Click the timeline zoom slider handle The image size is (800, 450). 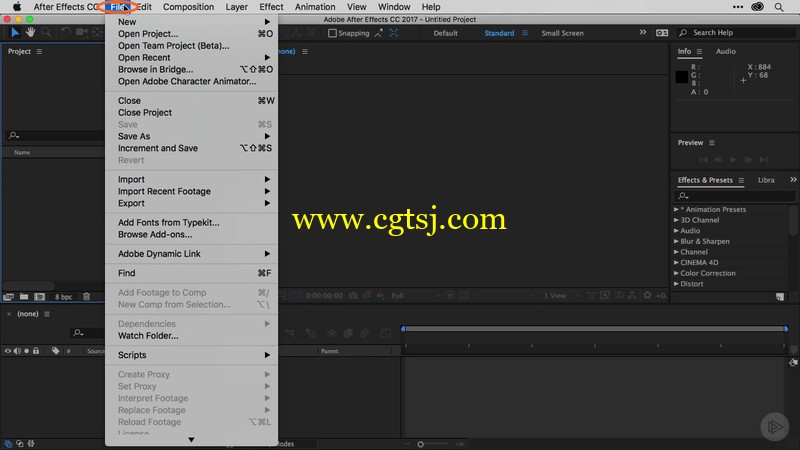(420, 444)
